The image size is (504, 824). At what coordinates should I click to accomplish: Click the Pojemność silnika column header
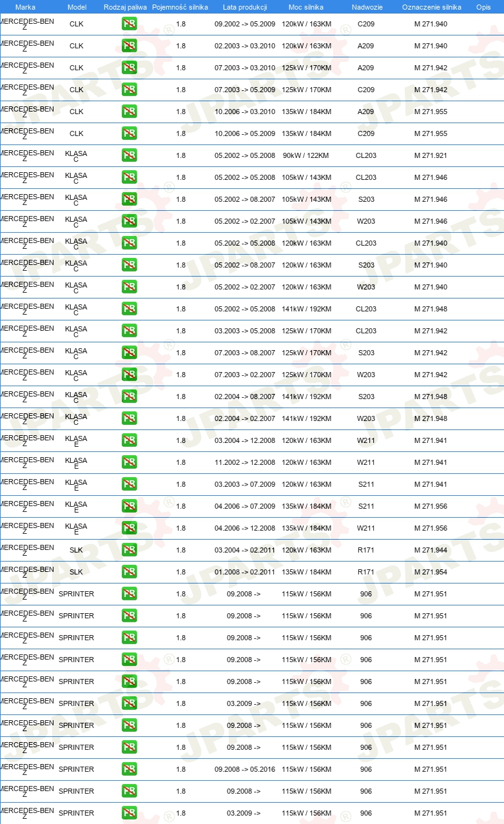click(x=180, y=7)
